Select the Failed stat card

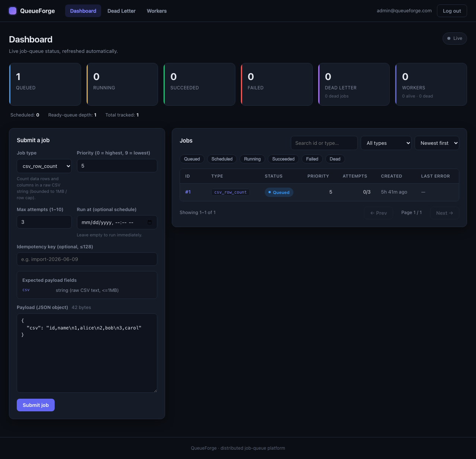tap(277, 84)
